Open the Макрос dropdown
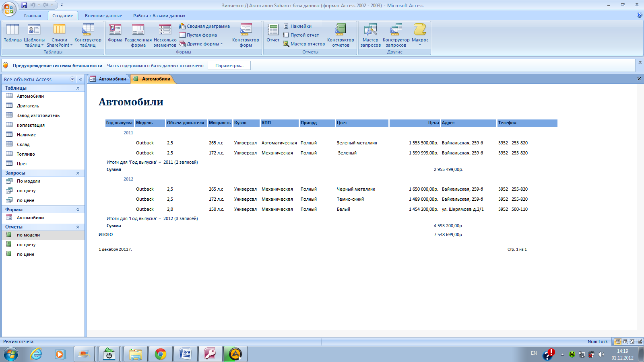The height and width of the screenshot is (362, 644). click(420, 35)
